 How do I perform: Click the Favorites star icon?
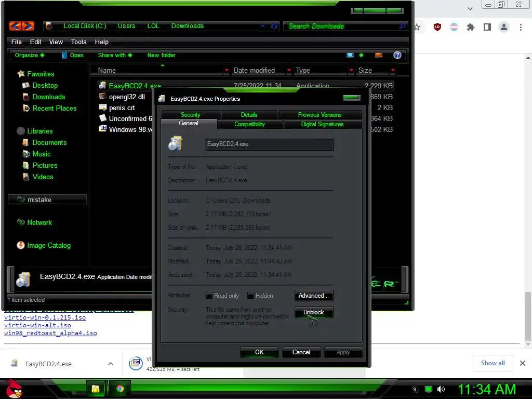pyautogui.click(x=21, y=74)
